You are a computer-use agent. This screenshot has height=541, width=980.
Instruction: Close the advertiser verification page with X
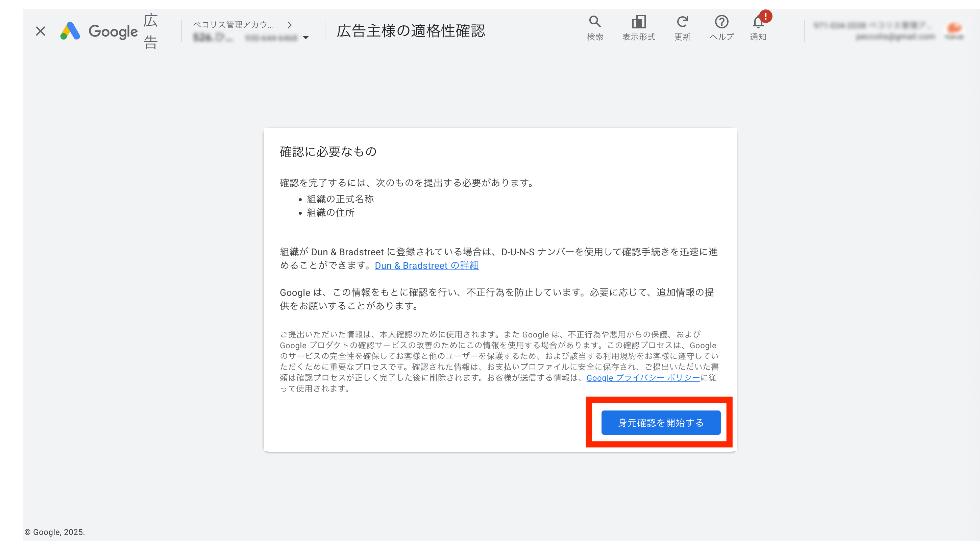point(40,31)
